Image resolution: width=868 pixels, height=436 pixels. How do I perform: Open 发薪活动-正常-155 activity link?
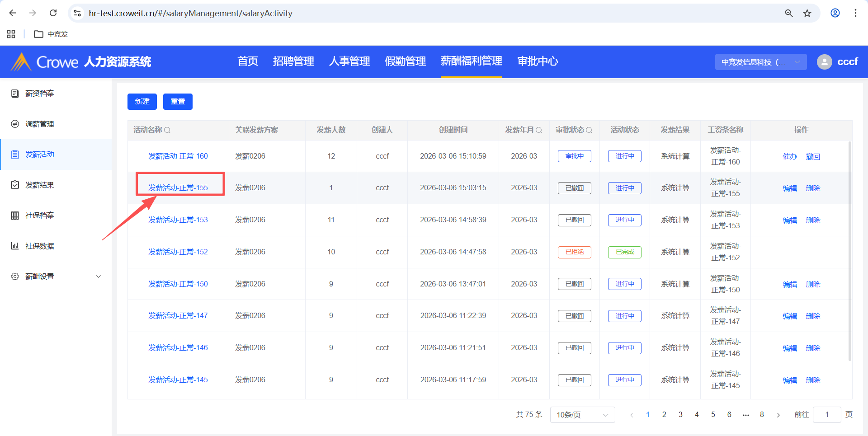[x=178, y=188]
